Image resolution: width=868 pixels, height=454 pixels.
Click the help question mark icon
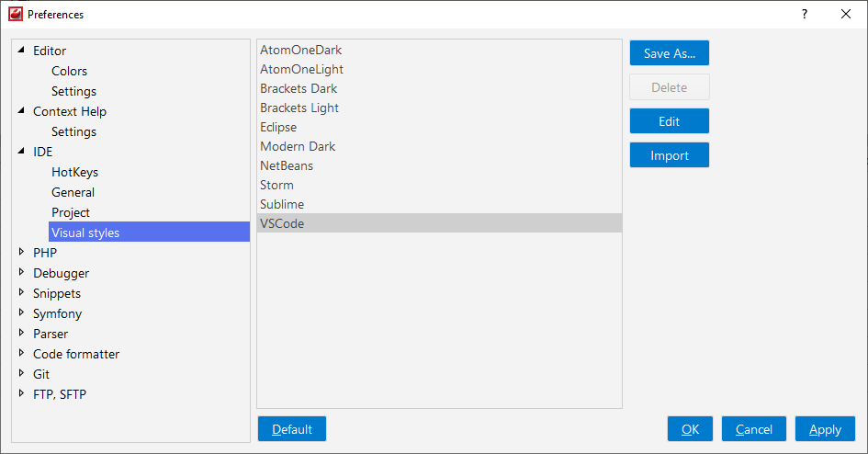point(805,15)
